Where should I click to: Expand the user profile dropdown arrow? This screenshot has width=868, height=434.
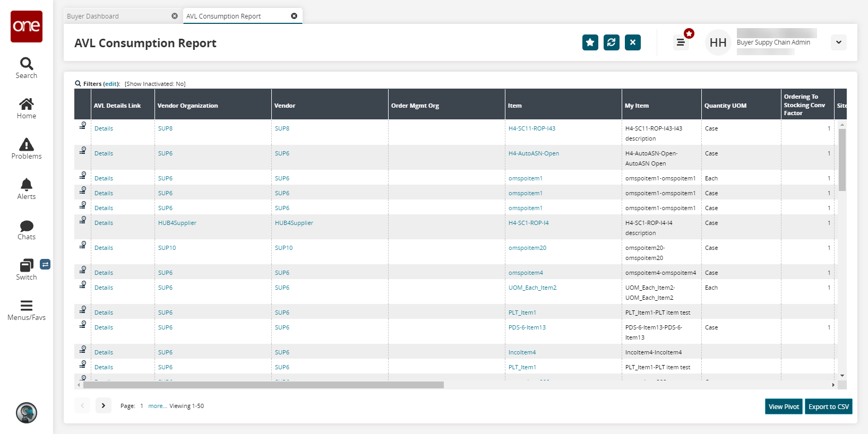click(x=838, y=42)
